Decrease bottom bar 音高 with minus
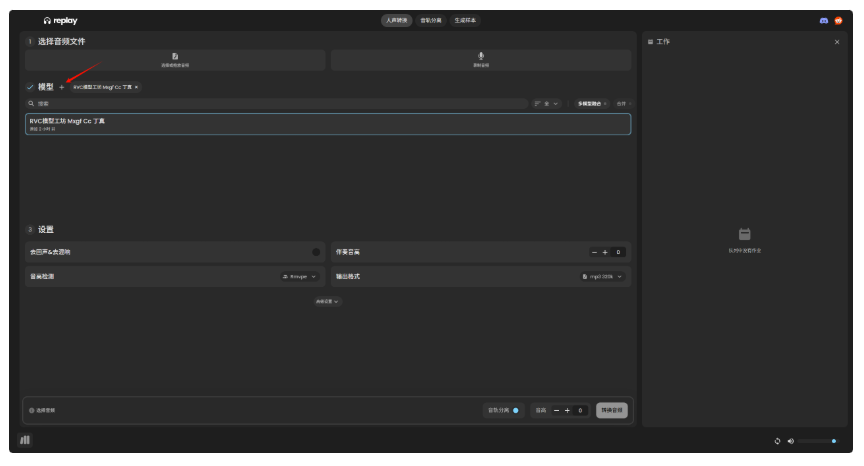 [556, 410]
